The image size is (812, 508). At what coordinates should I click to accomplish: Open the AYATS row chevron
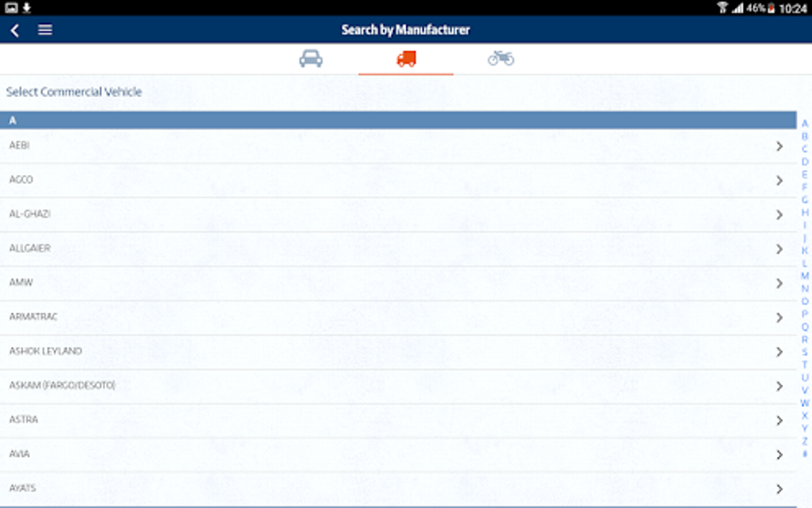779,489
